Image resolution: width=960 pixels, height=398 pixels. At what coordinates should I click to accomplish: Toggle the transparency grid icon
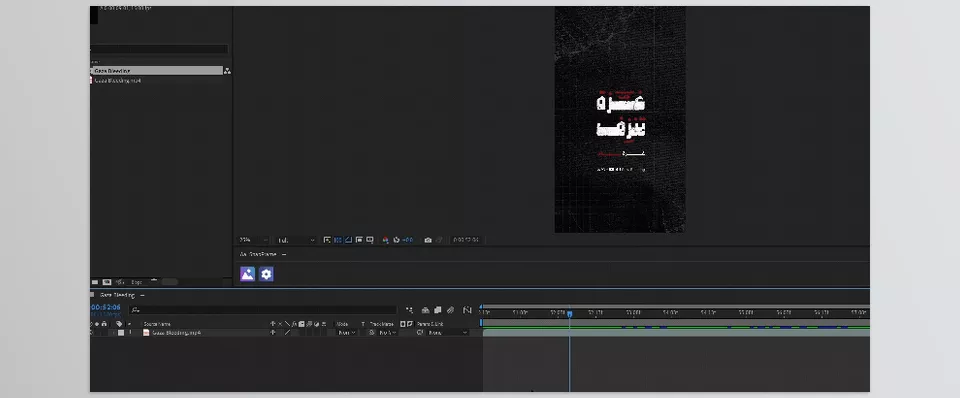tap(338, 240)
